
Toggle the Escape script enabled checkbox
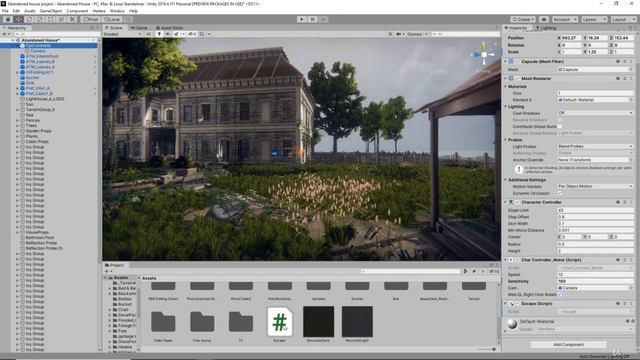click(x=517, y=303)
